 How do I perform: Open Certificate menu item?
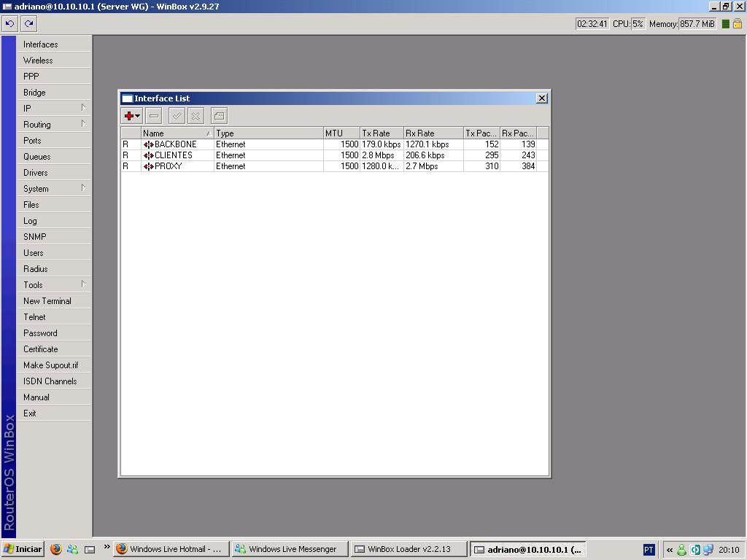pos(54,349)
